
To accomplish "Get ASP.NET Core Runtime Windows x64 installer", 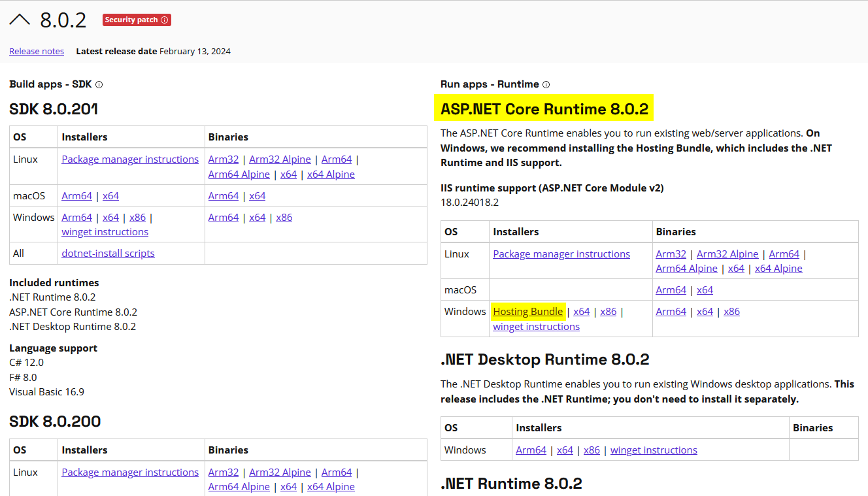I will click(x=582, y=312).
